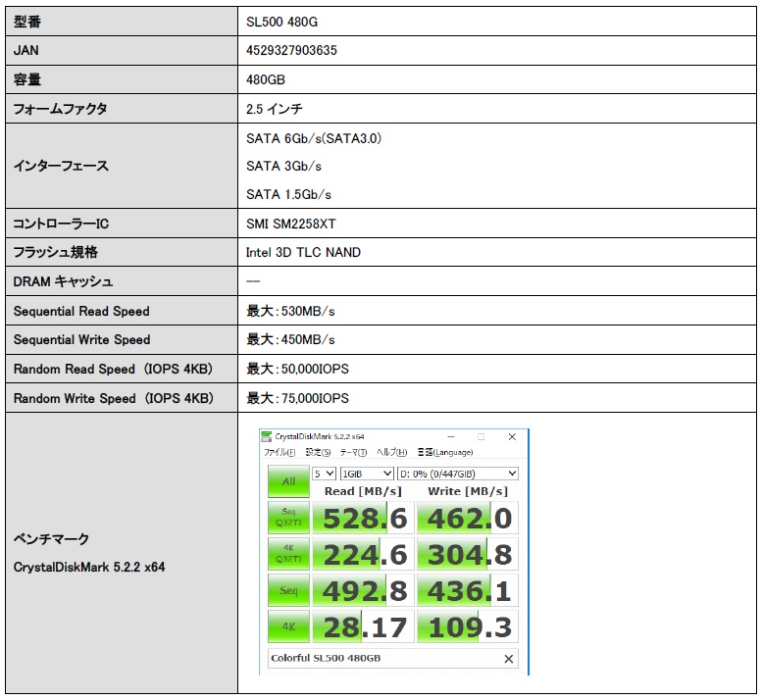Click the 型番 row label
Viewport: 762px width, 700px height.
pyautogui.click(x=27, y=22)
